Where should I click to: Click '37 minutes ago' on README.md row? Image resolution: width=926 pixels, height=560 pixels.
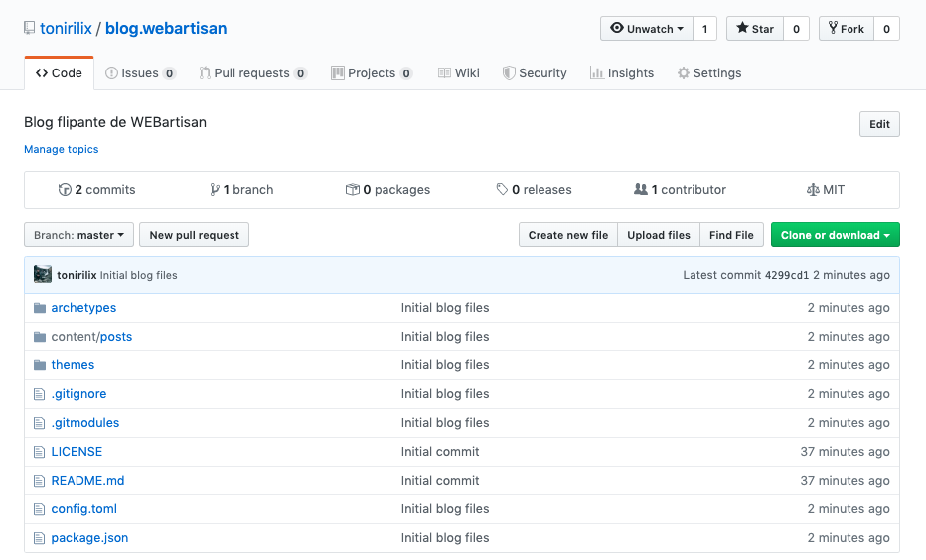pyautogui.click(x=846, y=481)
